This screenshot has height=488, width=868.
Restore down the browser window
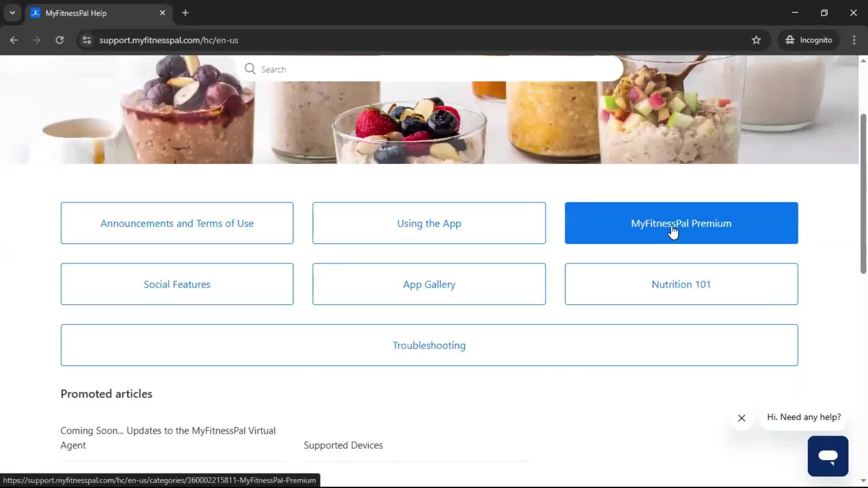point(824,13)
